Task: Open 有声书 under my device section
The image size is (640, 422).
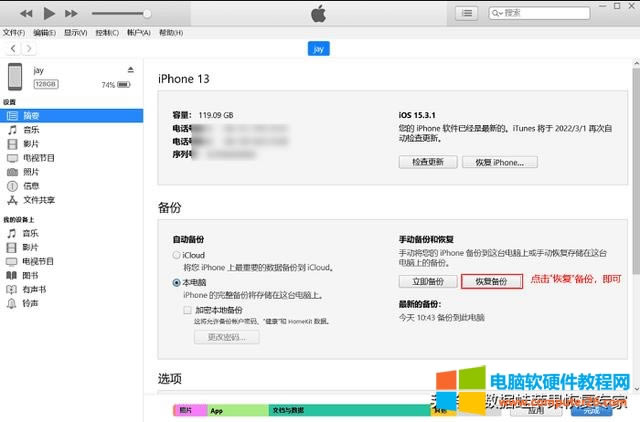Action: (x=34, y=289)
